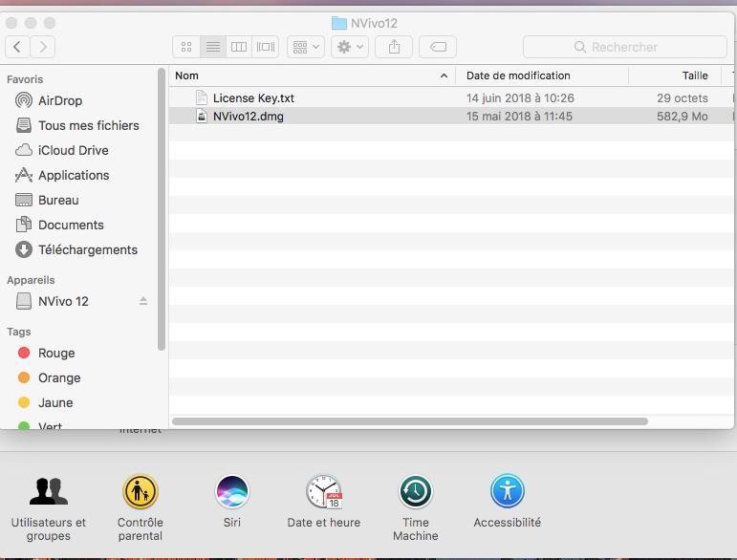Select the License Key.txt file
The height and width of the screenshot is (560, 737).
pyautogui.click(x=253, y=98)
